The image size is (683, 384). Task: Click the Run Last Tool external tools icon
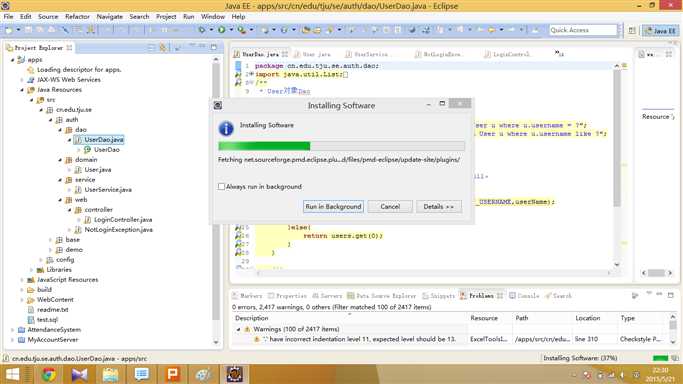pos(242,30)
